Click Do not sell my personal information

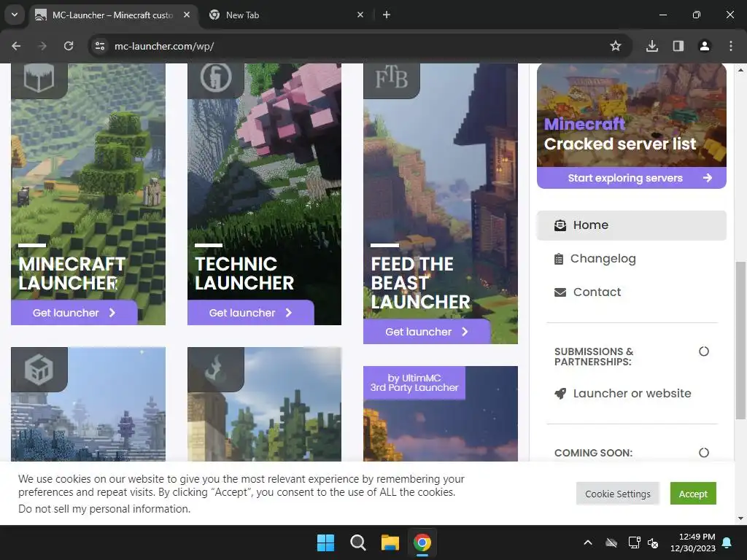click(x=104, y=509)
